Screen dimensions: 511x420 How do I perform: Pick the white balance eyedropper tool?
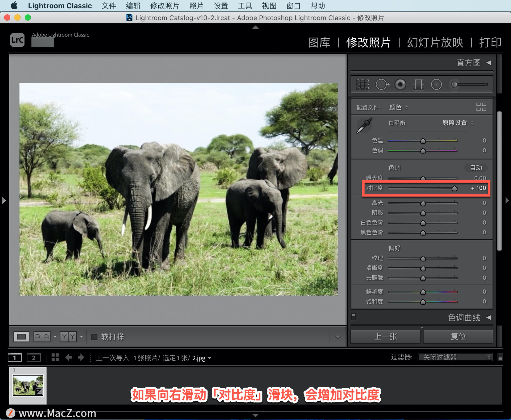click(364, 125)
